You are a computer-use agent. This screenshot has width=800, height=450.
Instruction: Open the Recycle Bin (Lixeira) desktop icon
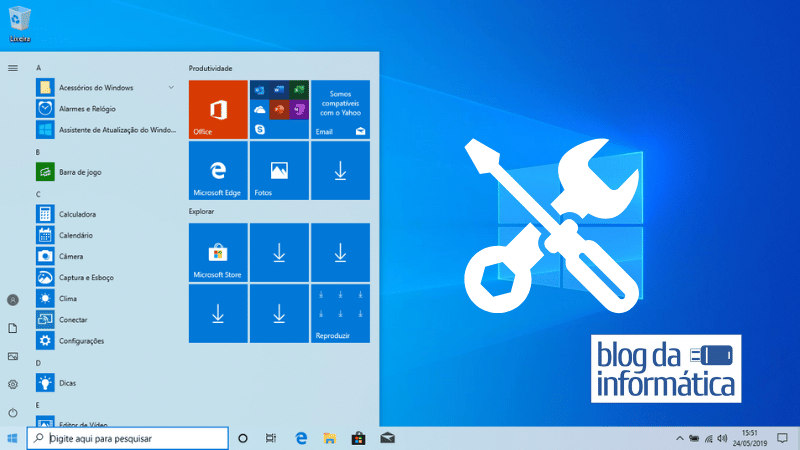pos(19,23)
